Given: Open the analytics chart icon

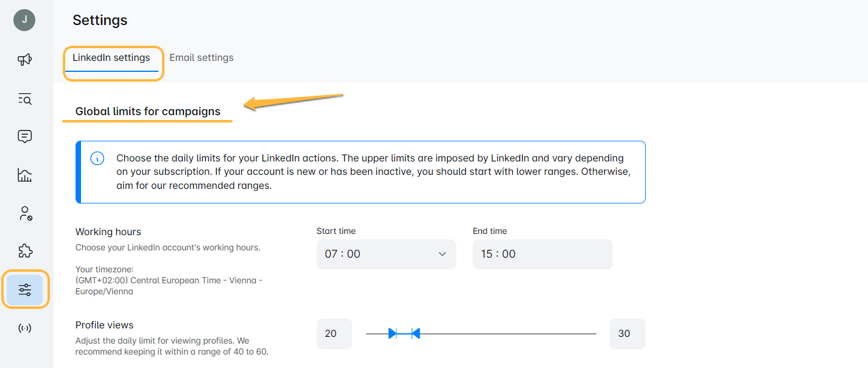Looking at the screenshot, I should (24, 175).
